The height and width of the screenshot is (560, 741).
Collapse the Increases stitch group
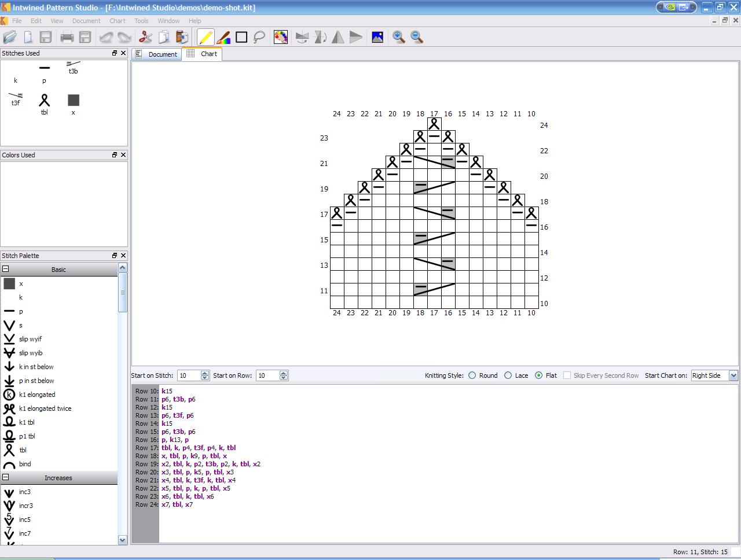click(x=6, y=477)
